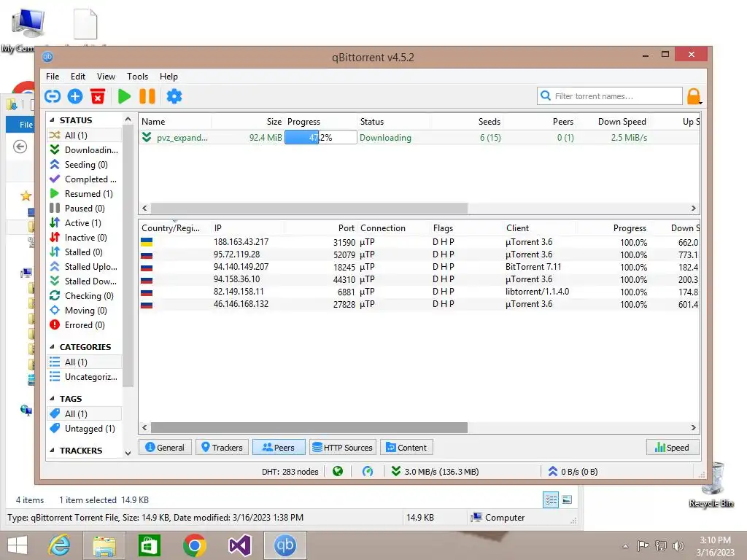This screenshot has width=747, height=560.
Task: Select the BitTorrent 7.11 peer row
Action: tap(419, 267)
